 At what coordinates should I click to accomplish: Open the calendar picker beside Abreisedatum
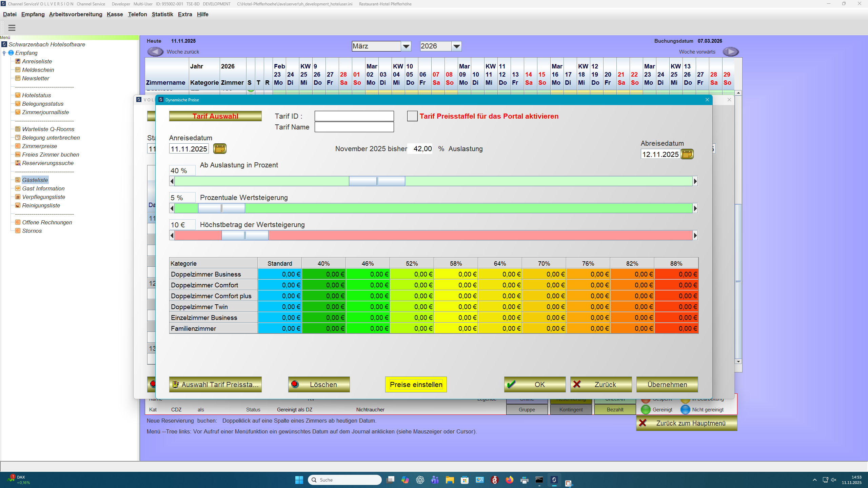point(688,154)
